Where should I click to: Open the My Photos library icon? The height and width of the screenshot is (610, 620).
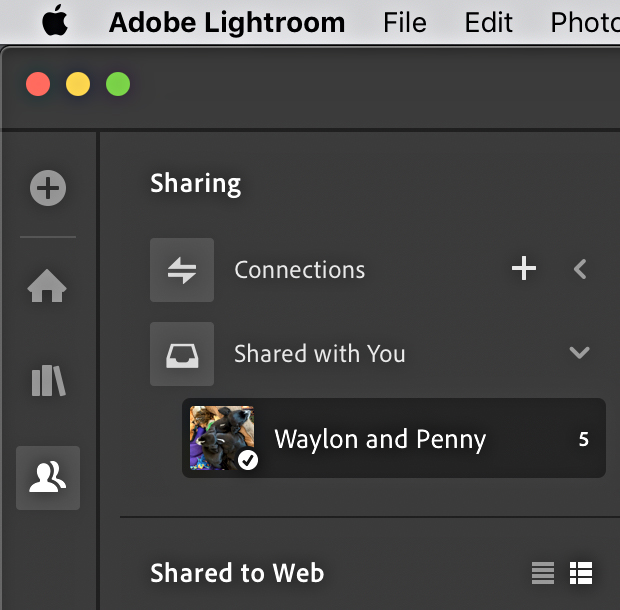[x=48, y=380]
